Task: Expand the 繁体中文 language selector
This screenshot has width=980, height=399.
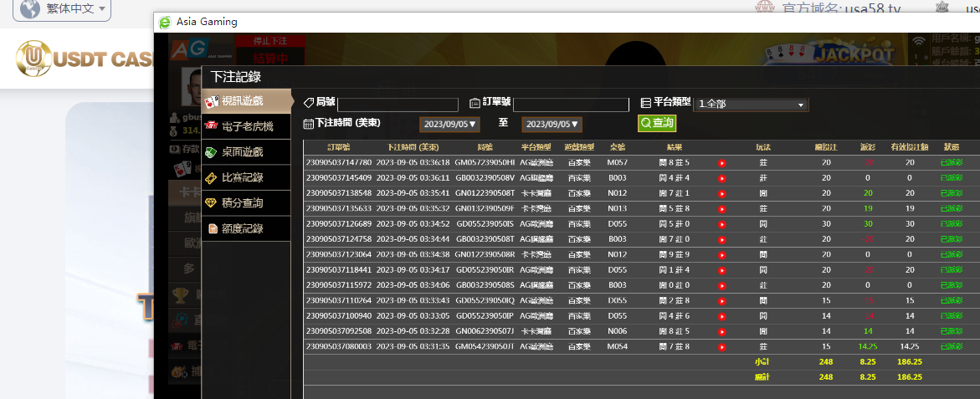Action: (77, 10)
